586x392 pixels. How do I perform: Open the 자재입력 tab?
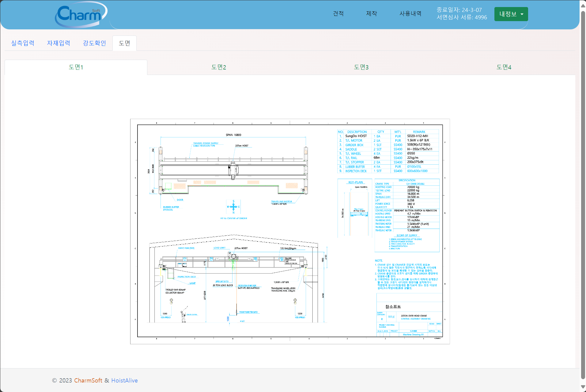click(59, 43)
